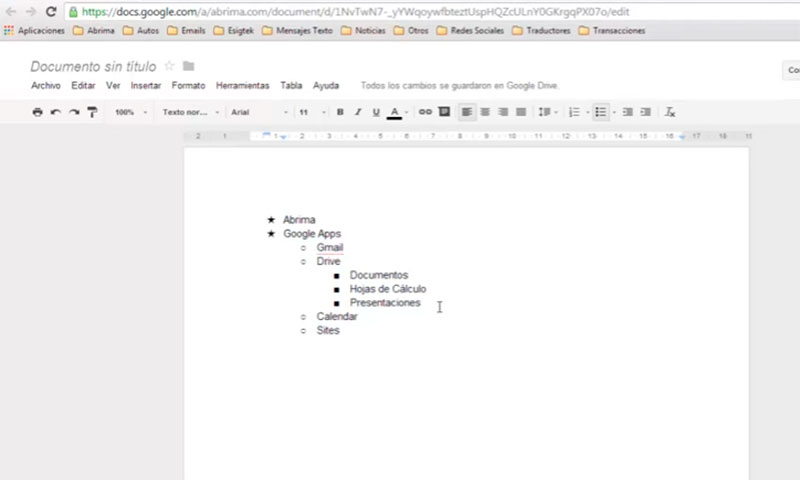The width and height of the screenshot is (800, 480).
Task: Go back in browser history
Action: pos(11,11)
